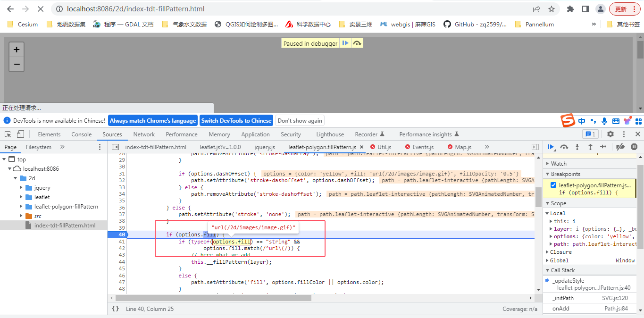Open DevTools settings gear
Screen dimensions: 644x318
(611, 134)
